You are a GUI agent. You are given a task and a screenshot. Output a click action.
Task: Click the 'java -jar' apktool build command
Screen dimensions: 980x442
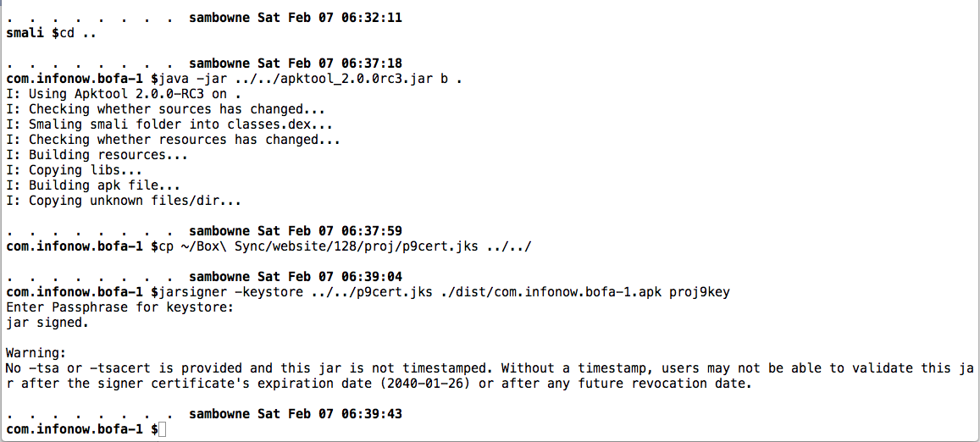coord(310,79)
